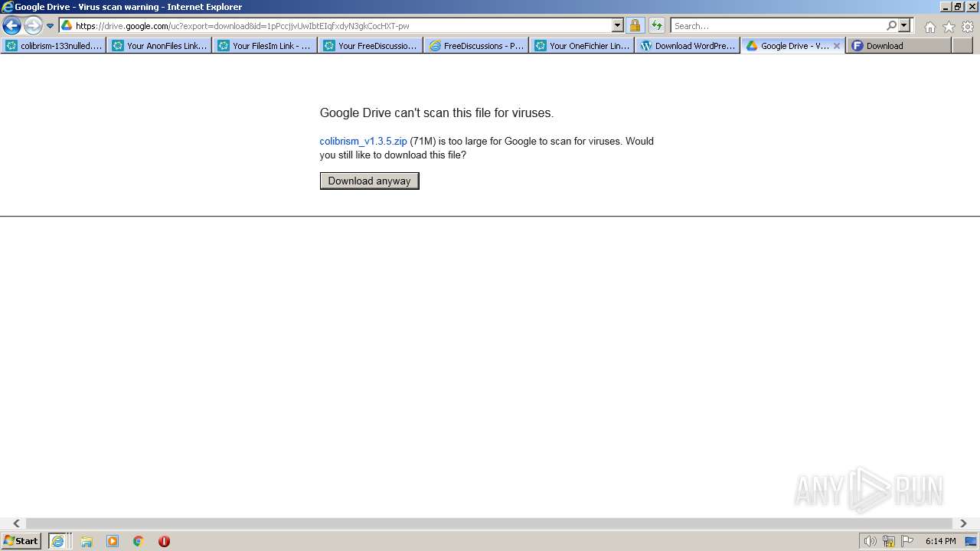980x551 pixels.
Task: Click the Home icon
Action: click(x=929, y=27)
